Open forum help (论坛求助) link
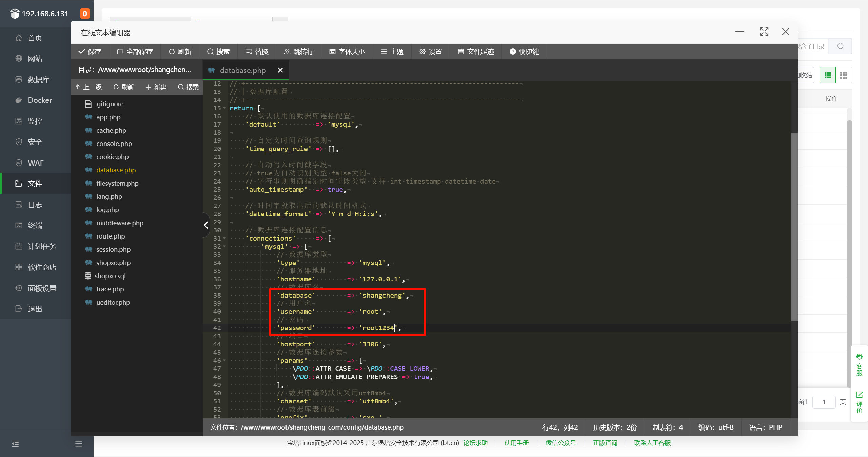The width and height of the screenshot is (868, 457). click(475, 443)
